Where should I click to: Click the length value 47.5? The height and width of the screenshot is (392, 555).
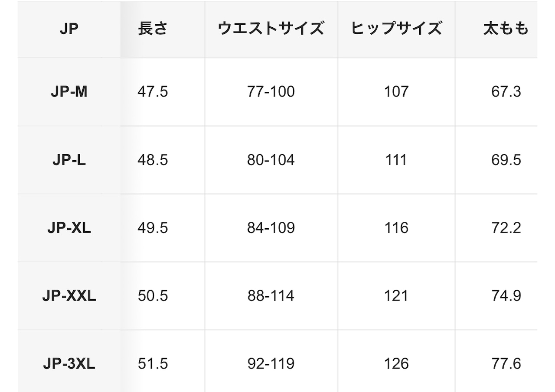coord(153,91)
